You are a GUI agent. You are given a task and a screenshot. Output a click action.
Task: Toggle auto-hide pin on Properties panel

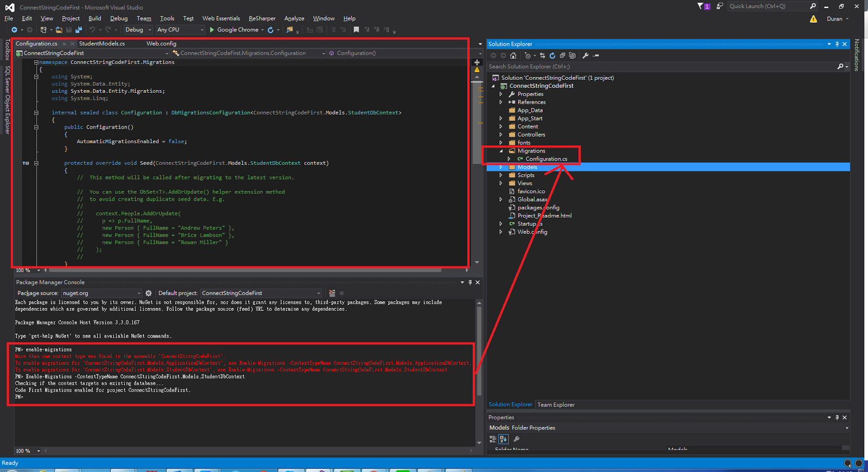(837, 417)
